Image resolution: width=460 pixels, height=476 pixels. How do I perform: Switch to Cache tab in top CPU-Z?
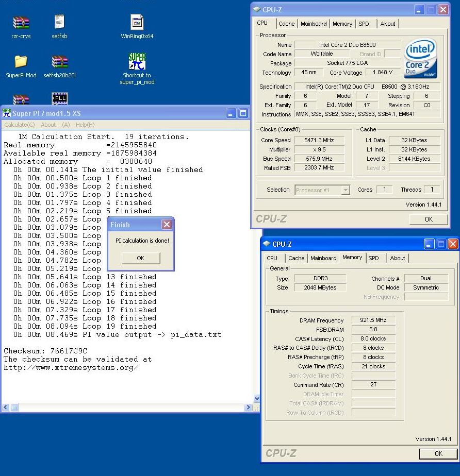tap(287, 24)
